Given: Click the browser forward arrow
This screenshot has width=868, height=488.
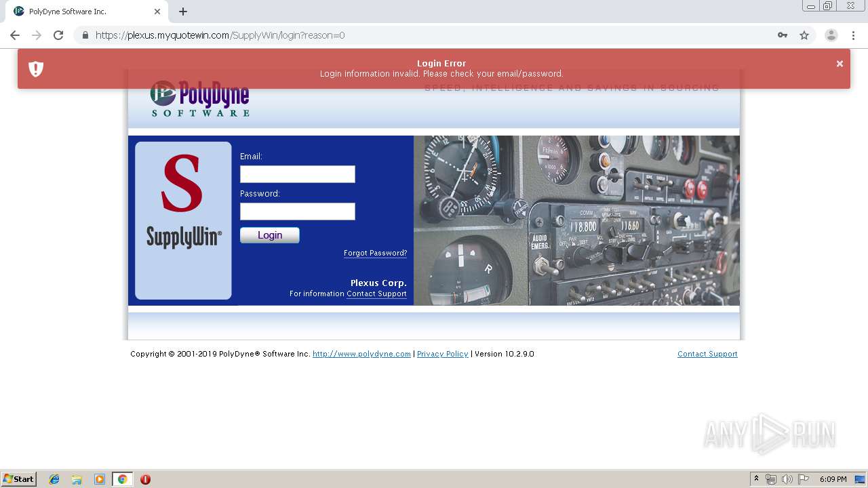Looking at the screenshot, I should point(37,35).
